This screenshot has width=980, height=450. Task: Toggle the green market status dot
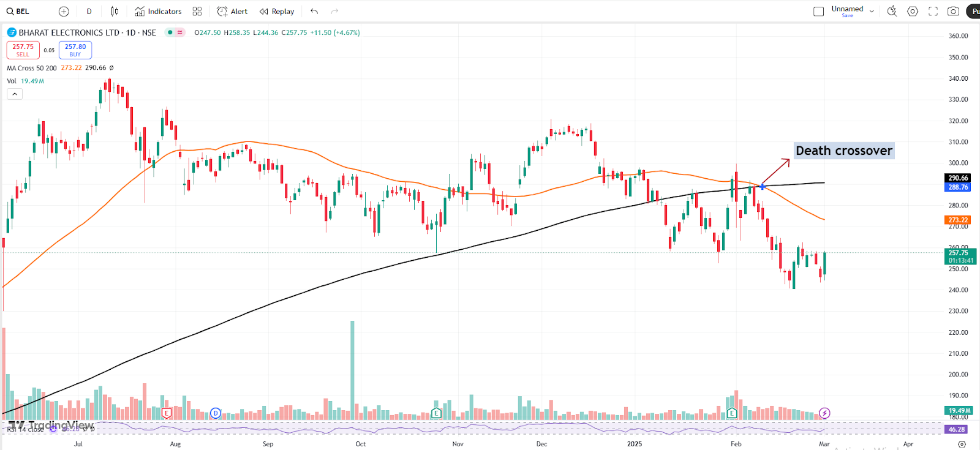[170, 32]
